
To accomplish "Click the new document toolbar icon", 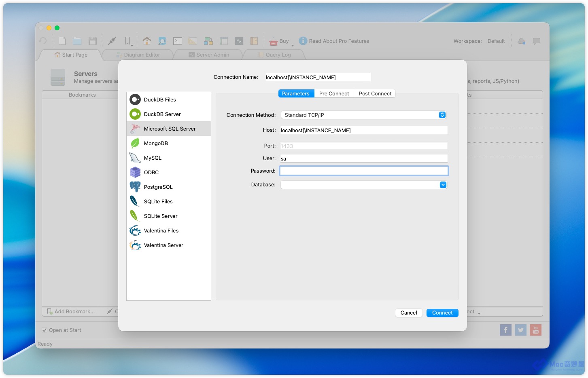I will (x=62, y=41).
